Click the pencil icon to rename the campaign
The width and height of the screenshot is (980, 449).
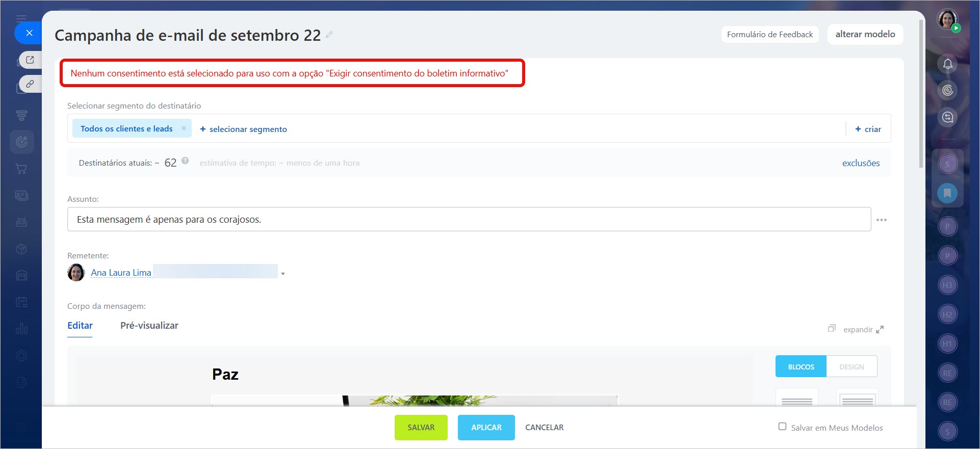click(329, 35)
